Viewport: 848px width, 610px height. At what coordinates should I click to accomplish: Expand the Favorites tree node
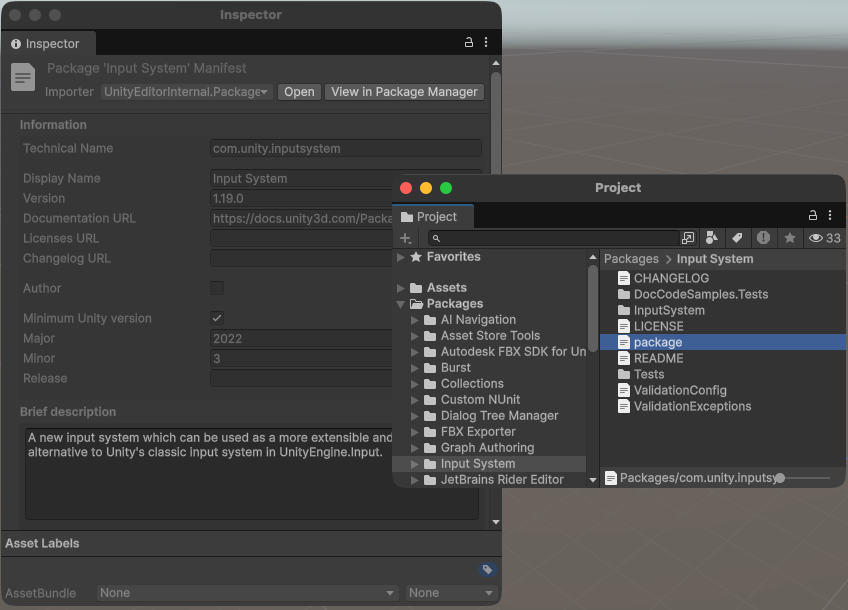pos(401,257)
